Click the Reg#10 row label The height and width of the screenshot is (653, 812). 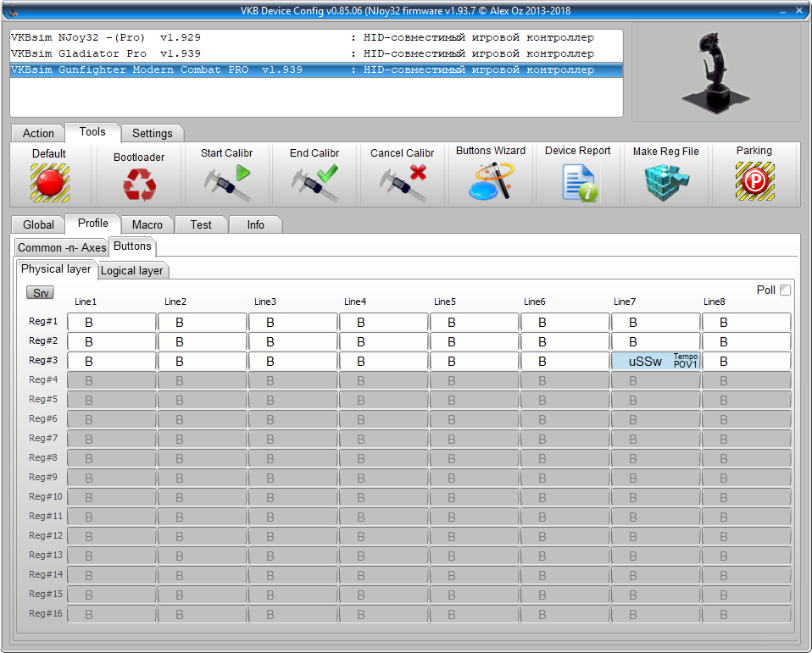tap(46, 496)
